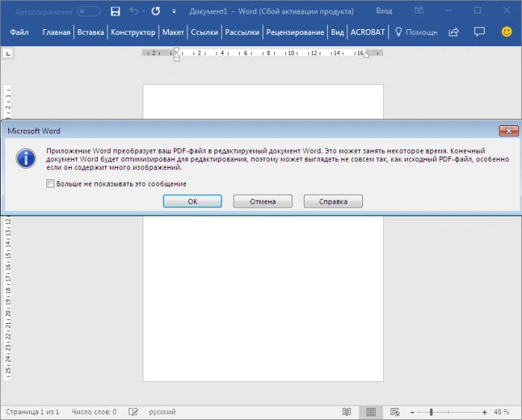Expand Quick Access Toolbar customize arrow

[x=174, y=12]
